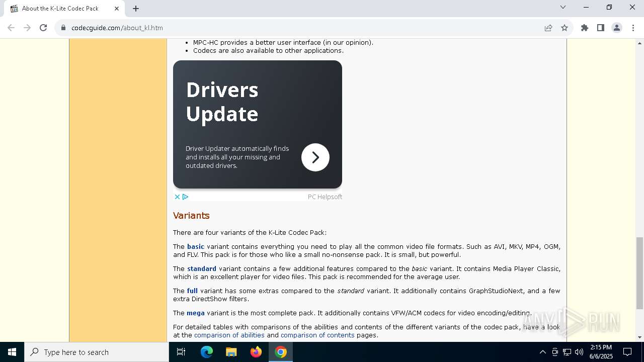Open a new tab
The image size is (644, 362).
pyautogui.click(x=136, y=9)
